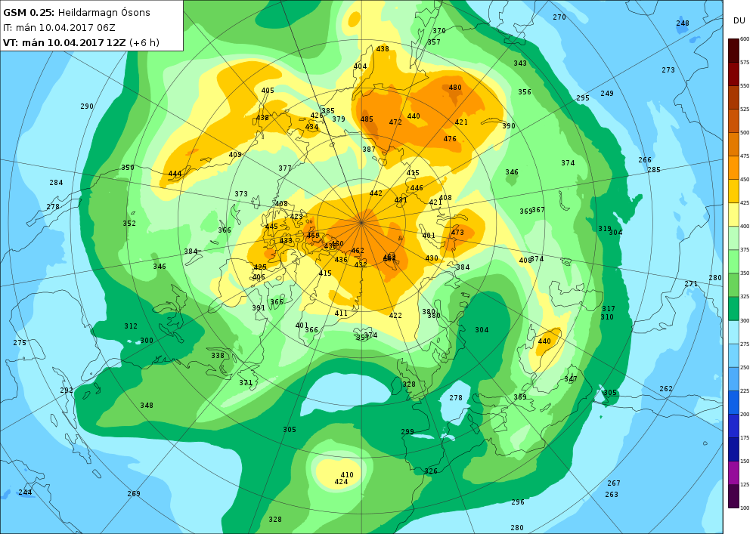Click the 292 value label
Image resolution: width=756 pixels, height=534 pixels.
coord(67,390)
